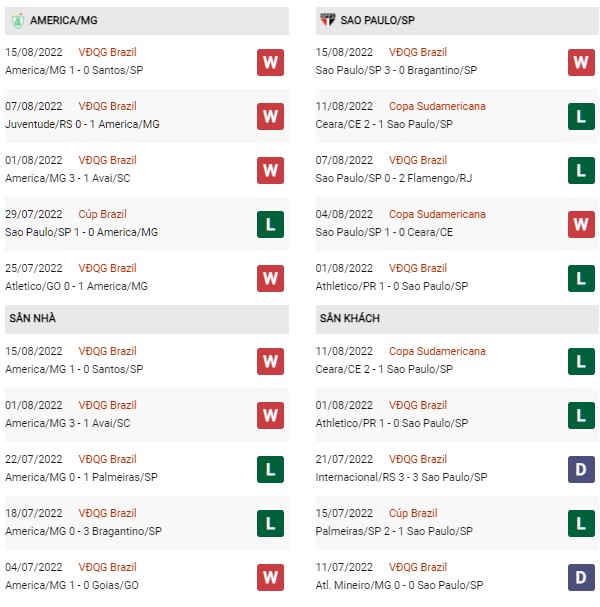The height and width of the screenshot is (607, 600).
Task: Open Cúp Brazil link dated 29/07/2022
Action: (x=102, y=214)
